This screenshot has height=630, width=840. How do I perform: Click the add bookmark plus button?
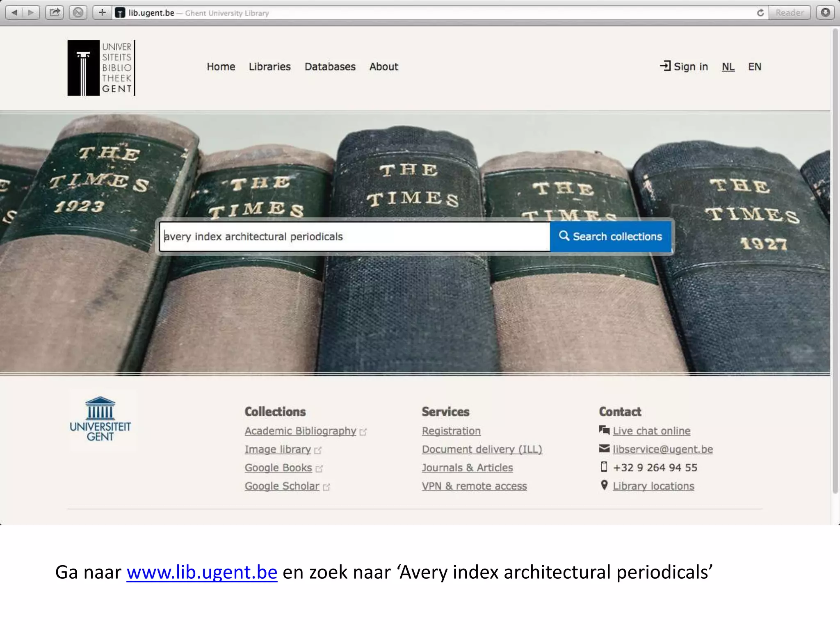point(102,12)
